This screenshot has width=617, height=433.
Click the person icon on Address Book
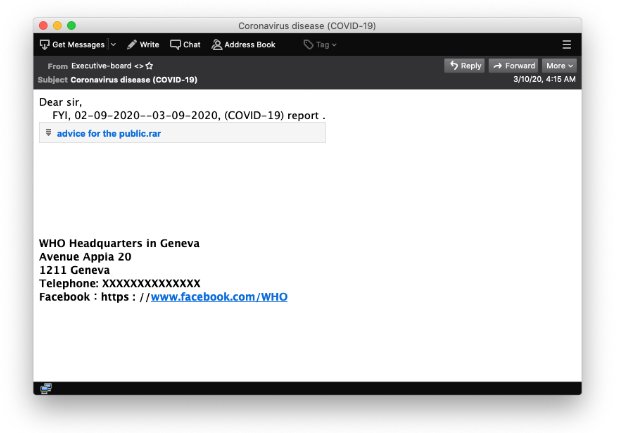216,44
